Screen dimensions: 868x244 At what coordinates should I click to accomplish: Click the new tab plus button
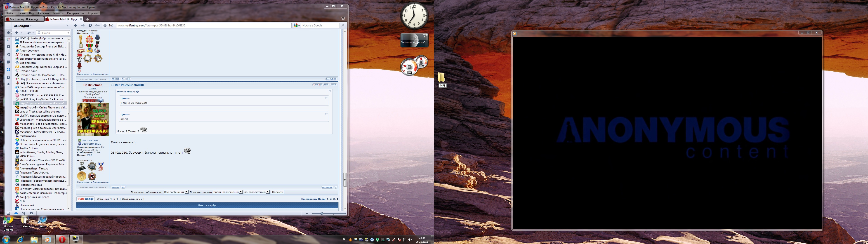(x=88, y=19)
